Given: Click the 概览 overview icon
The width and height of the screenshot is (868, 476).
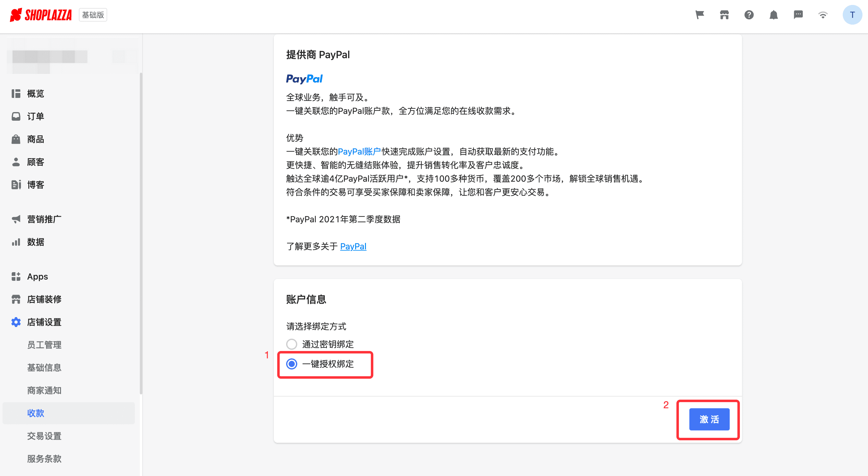Looking at the screenshot, I should 16,94.
